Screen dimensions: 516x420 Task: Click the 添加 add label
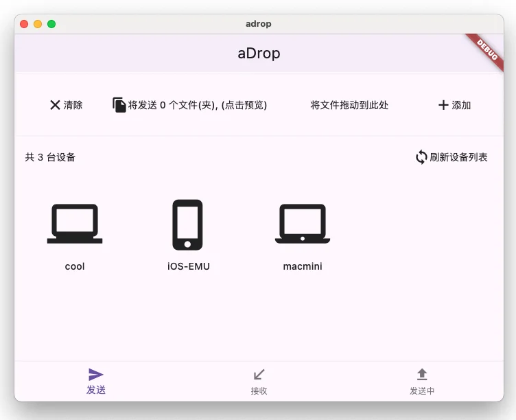click(461, 105)
